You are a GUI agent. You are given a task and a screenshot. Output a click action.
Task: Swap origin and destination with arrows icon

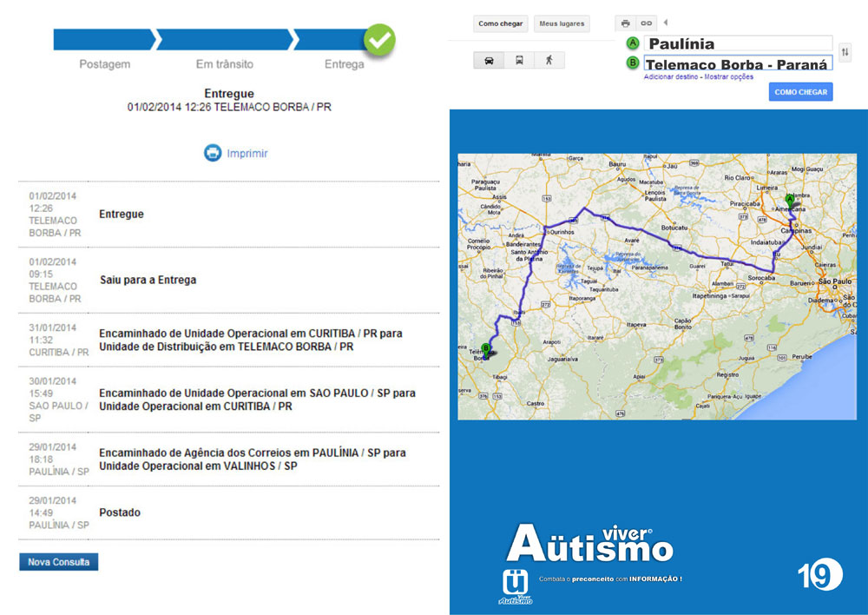[845, 53]
